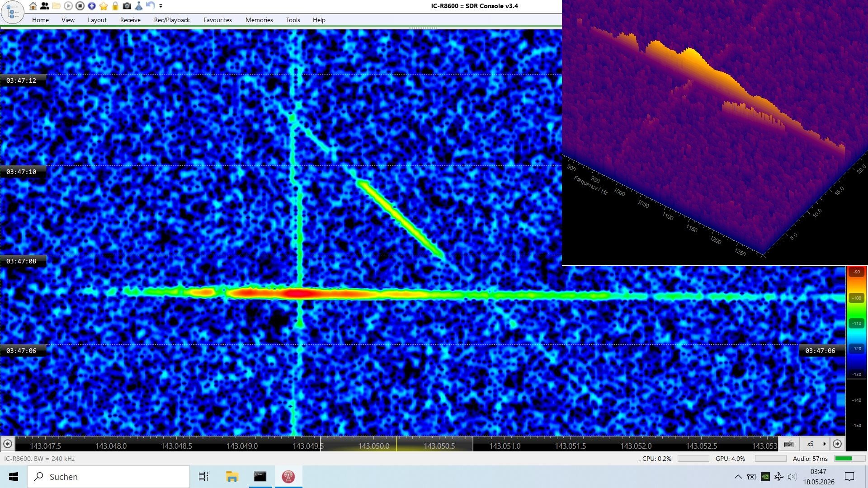Click the Audio: 57ms status text

point(810,459)
